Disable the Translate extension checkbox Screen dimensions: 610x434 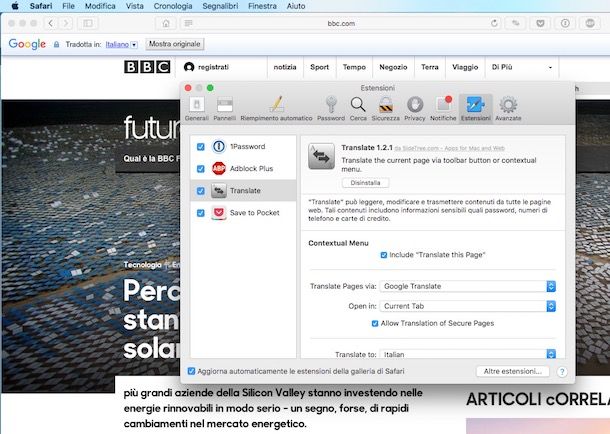click(x=200, y=191)
